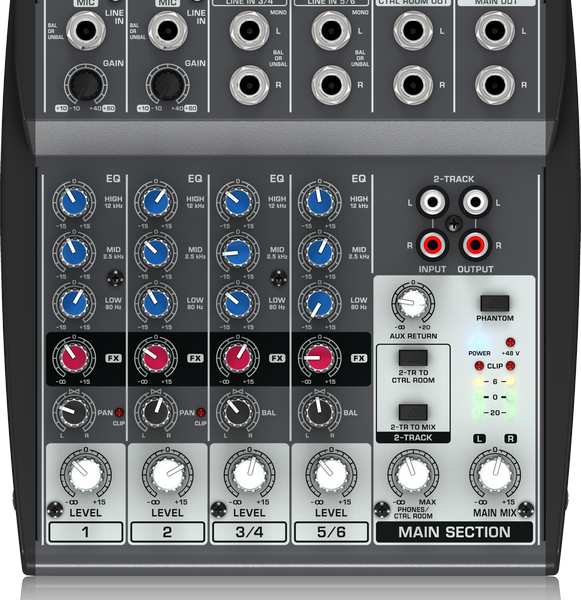The width and height of the screenshot is (581, 600).
Task: Click channel 1 PAN knob
Action: coord(74,412)
